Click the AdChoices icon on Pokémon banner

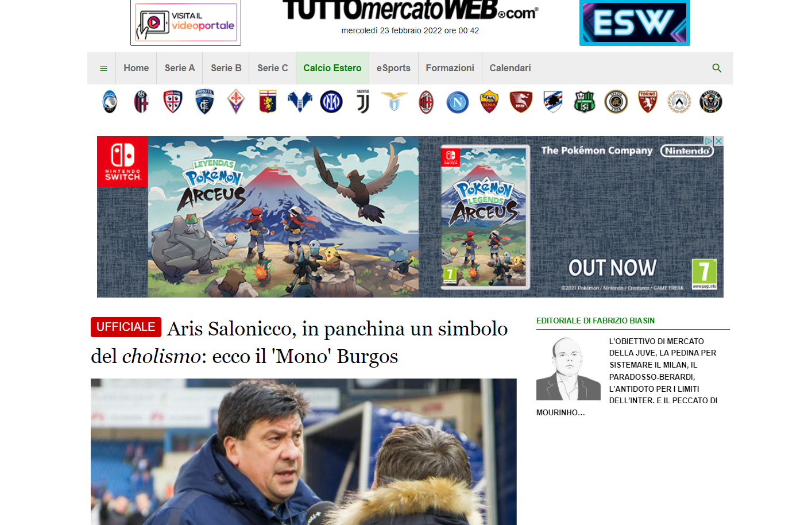709,141
